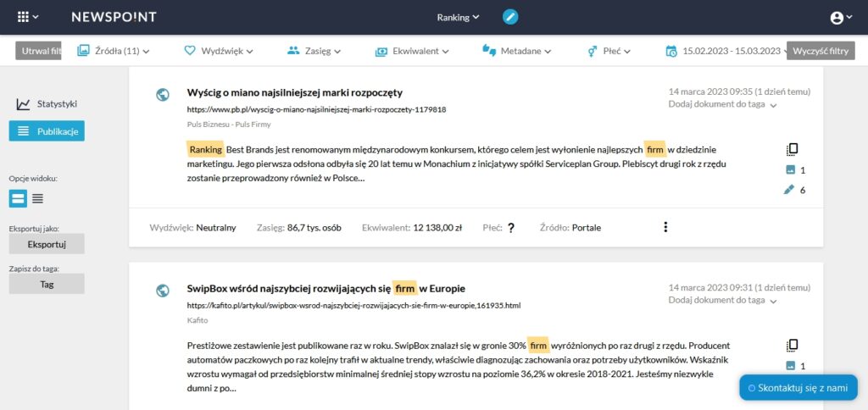Switch to the card view option
This screenshot has width=868, height=410.
click(x=18, y=198)
